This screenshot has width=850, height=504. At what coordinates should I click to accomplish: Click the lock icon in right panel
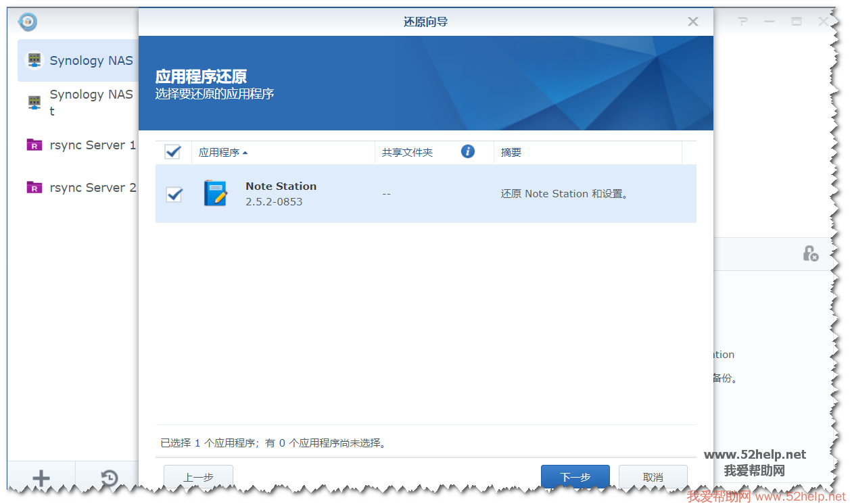point(810,253)
